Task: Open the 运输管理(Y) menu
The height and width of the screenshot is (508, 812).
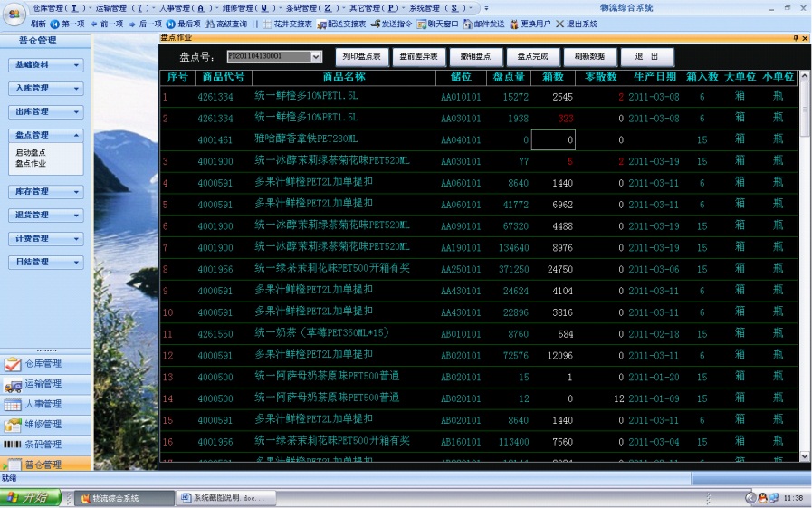Action: pos(123,8)
